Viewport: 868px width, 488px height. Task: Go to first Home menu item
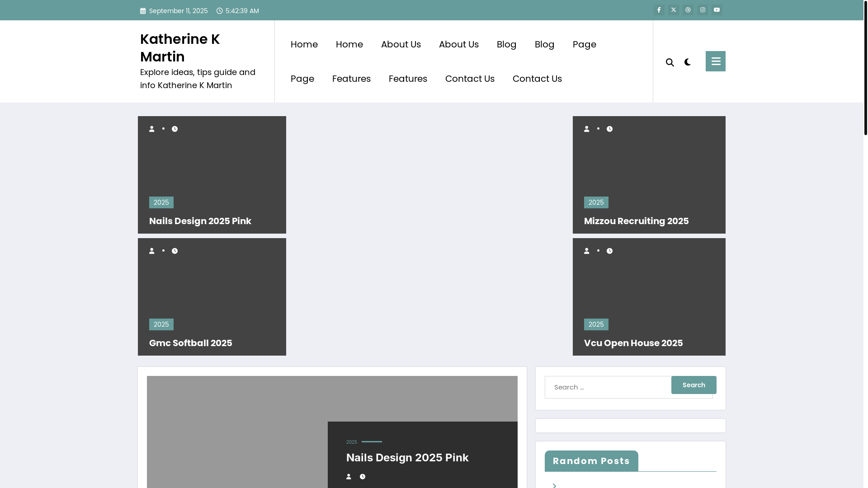coord(304,44)
